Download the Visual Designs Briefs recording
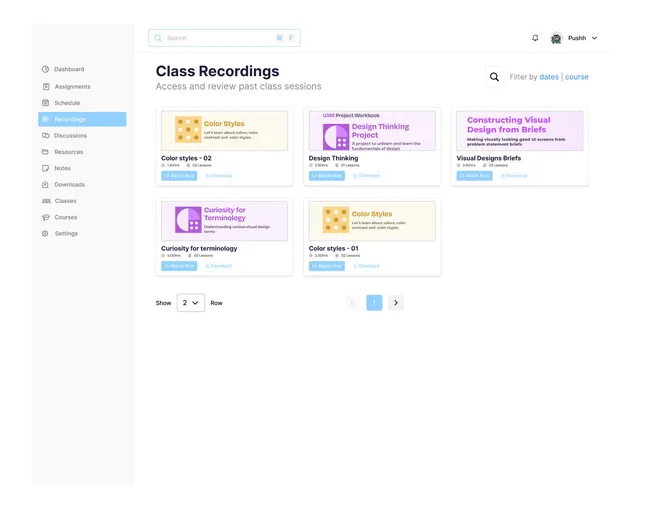This screenshot has height=508, width=645. (x=514, y=176)
